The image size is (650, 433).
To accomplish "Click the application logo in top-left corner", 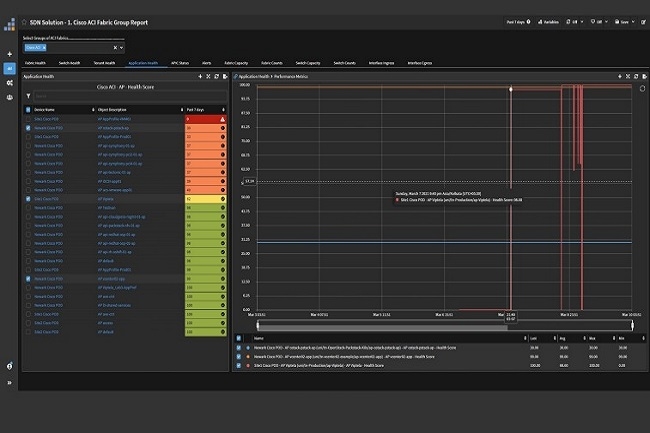I will click(x=9, y=24).
